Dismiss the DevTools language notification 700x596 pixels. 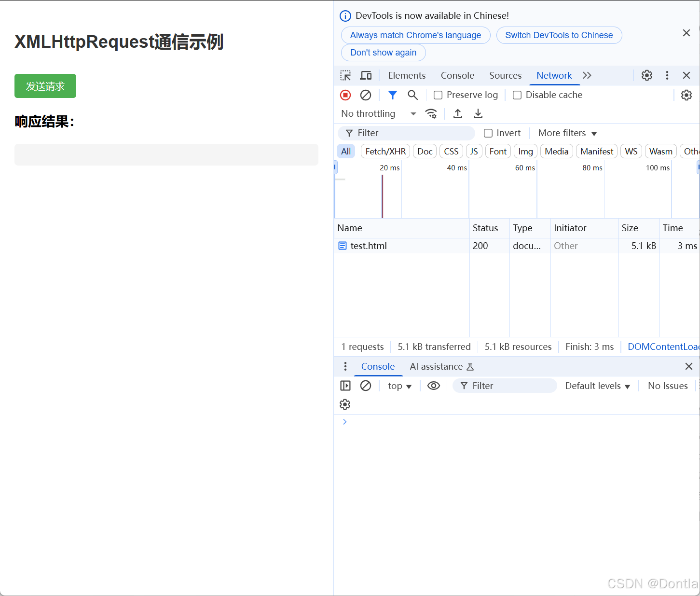pos(686,33)
